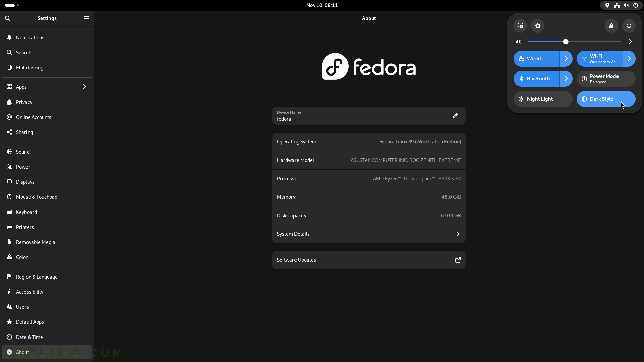Screen dimensions: 644x362
Task: Click the screenshot icon in quick settings
Action: (x=520, y=26)
